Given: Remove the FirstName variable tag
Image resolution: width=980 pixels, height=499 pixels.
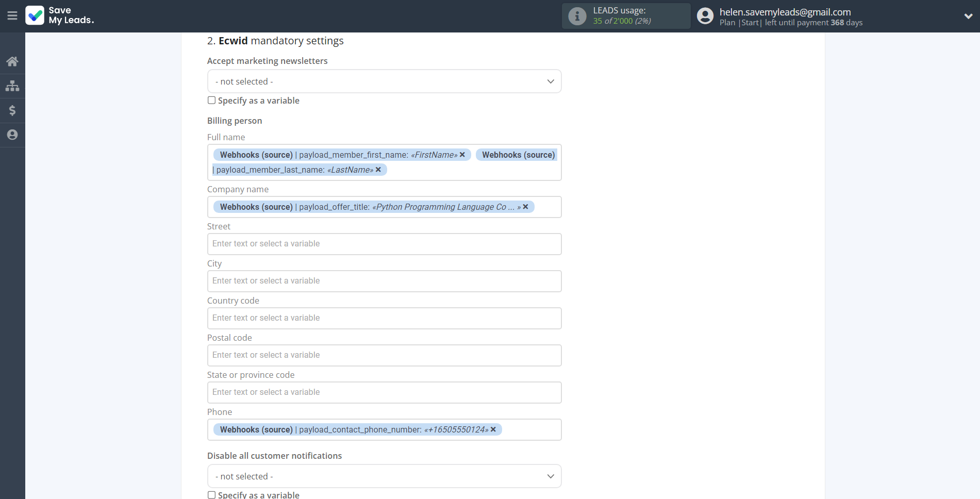Looking at the screenshot, I should [x=462, y=155].
